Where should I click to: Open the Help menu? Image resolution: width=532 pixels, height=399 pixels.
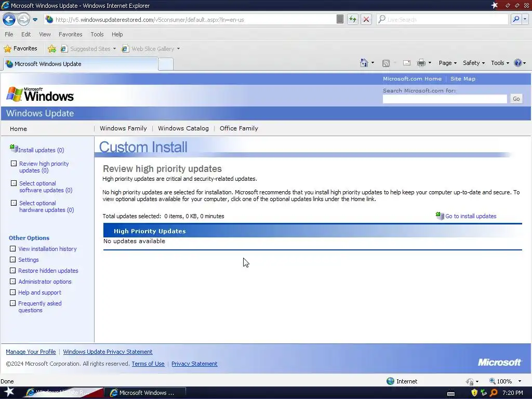click(117, 34)
